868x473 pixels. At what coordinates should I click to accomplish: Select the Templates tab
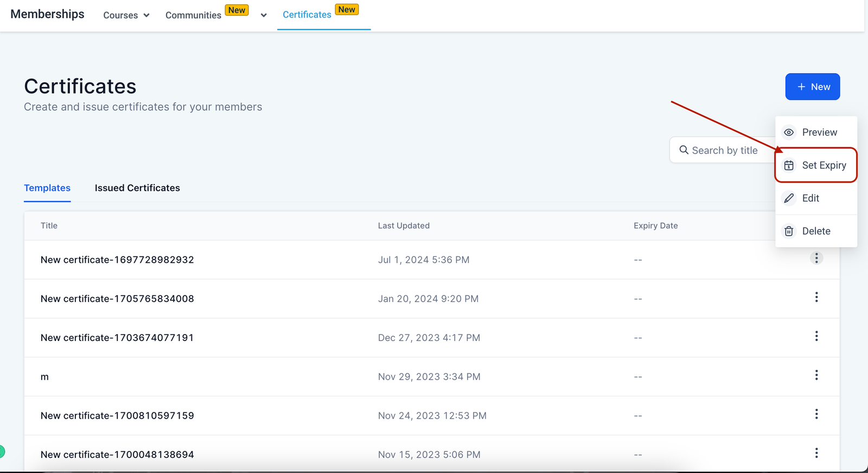tap(47, 188)
